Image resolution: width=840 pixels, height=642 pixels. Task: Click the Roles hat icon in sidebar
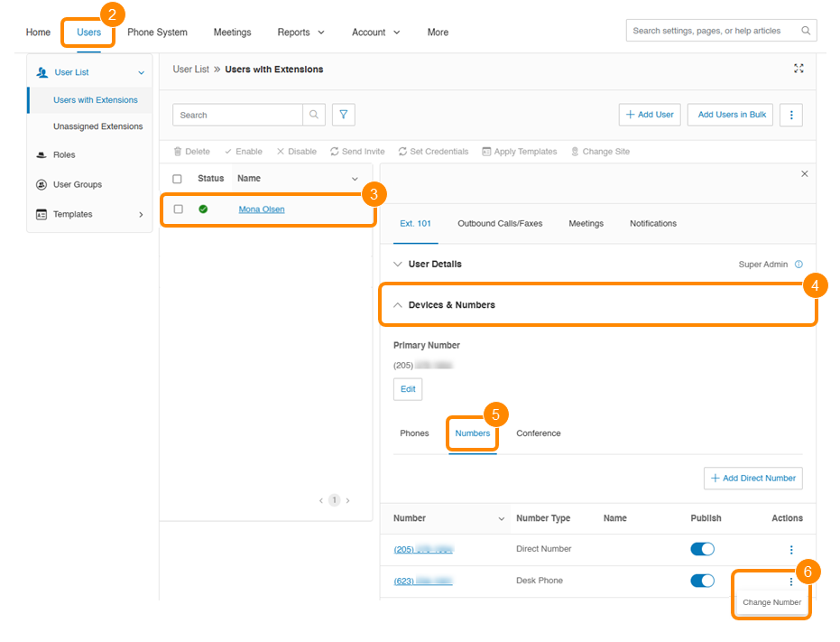click(x=42, y=155)
